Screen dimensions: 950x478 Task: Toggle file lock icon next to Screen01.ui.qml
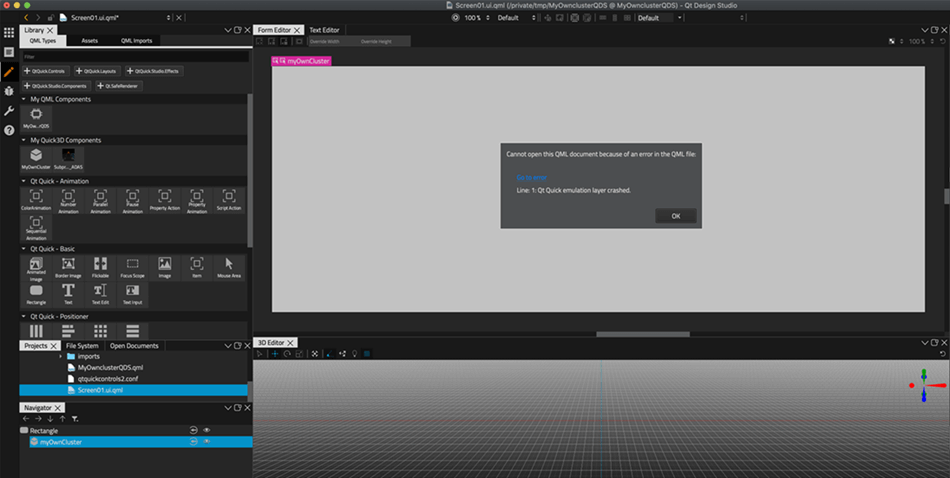coord(51,18)
